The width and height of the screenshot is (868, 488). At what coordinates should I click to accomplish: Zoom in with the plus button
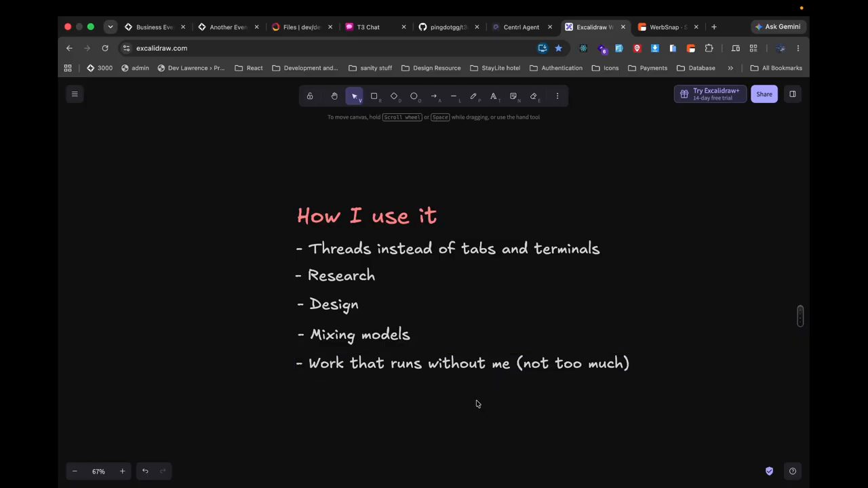tap(122, 471)
